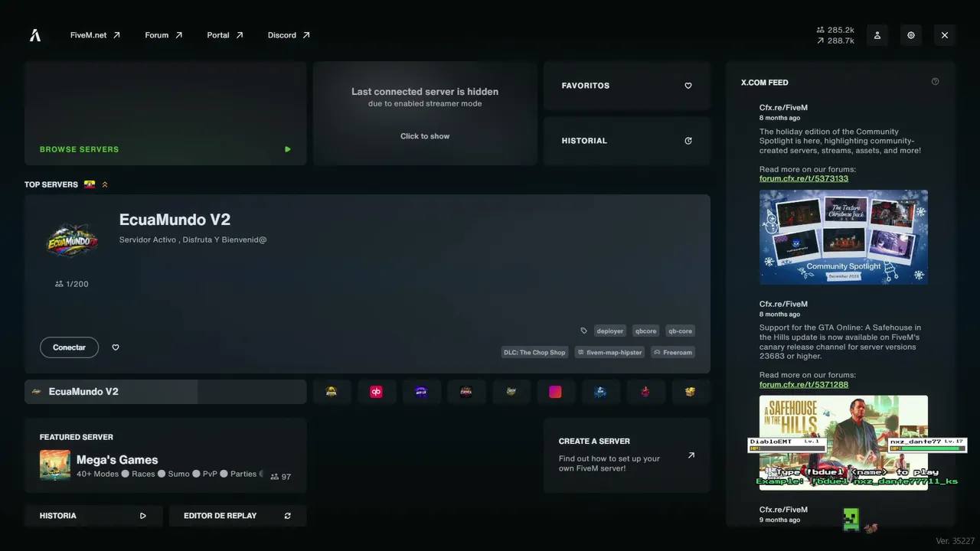
Task: Click the EcuaMundo V2 server logo
Action: (72, 241)
